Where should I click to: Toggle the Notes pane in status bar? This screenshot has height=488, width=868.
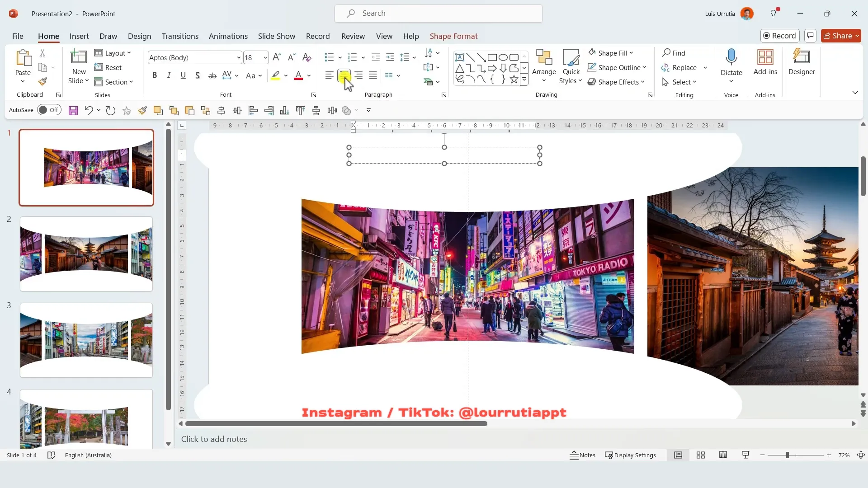(582, 455)
